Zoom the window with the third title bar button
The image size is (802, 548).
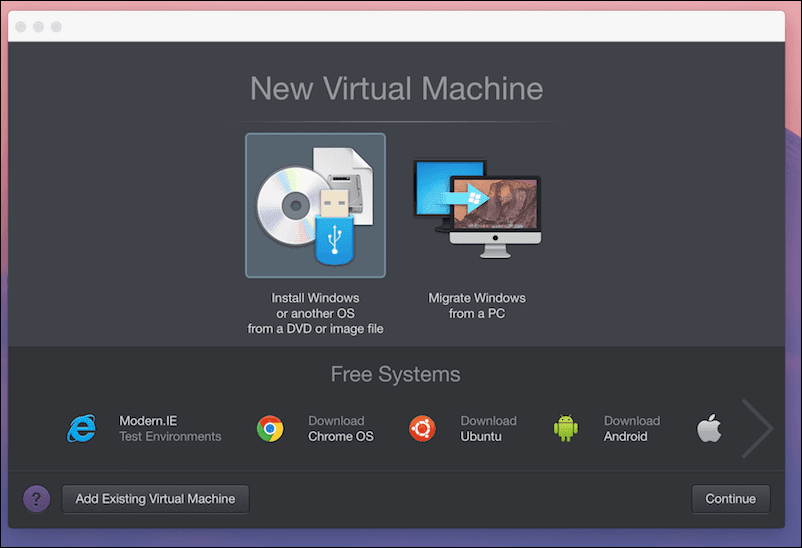[x=56, y=27]
